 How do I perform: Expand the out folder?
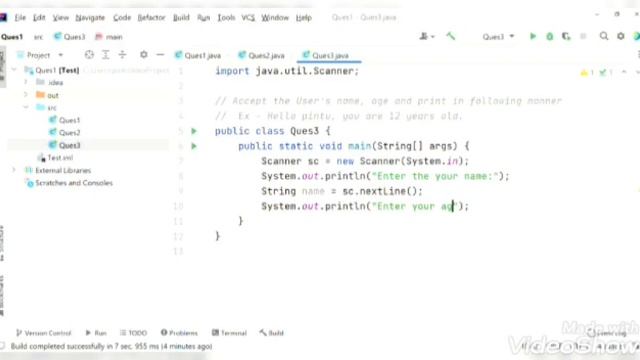pos(26,95)
